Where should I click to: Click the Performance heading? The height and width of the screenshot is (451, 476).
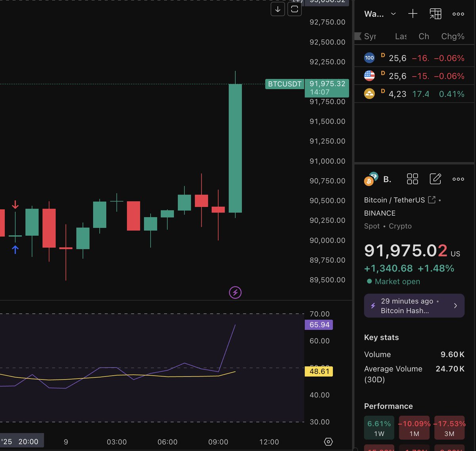pos(388,406)
